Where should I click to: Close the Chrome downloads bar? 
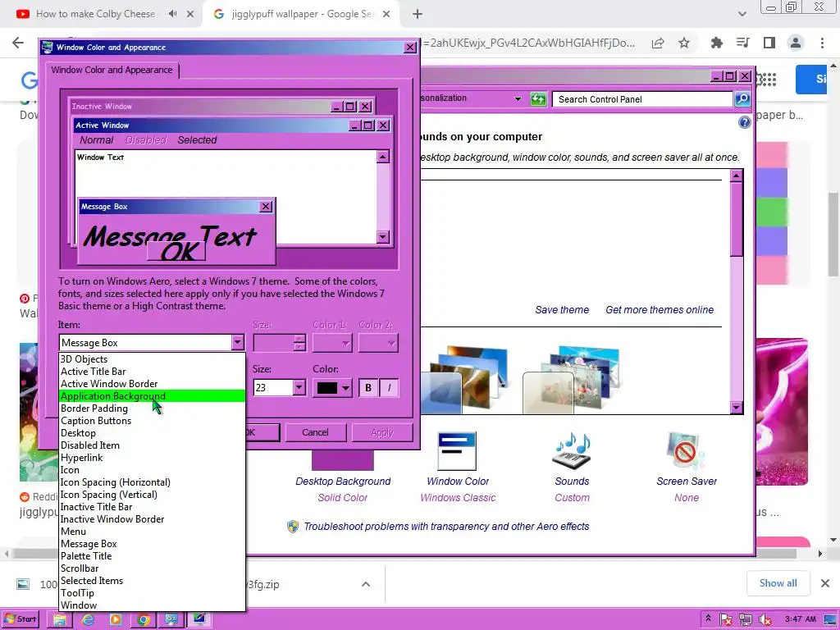[825, 583]
